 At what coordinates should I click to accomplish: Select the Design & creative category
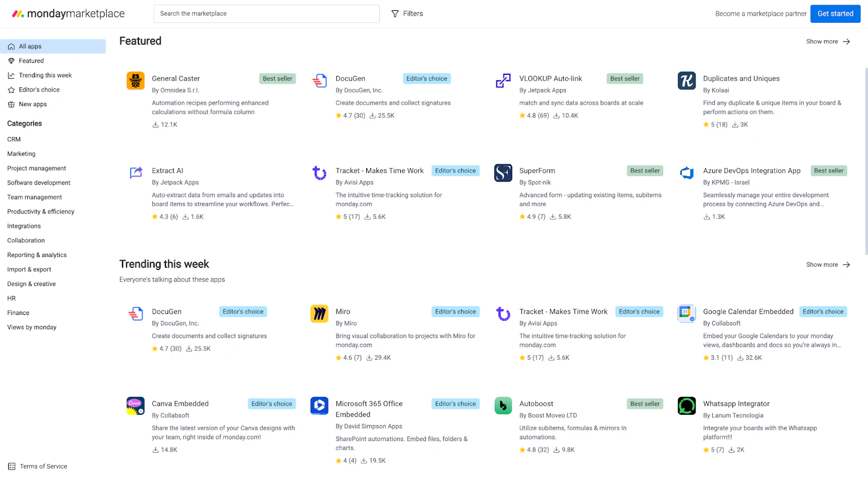pos(31,284)
